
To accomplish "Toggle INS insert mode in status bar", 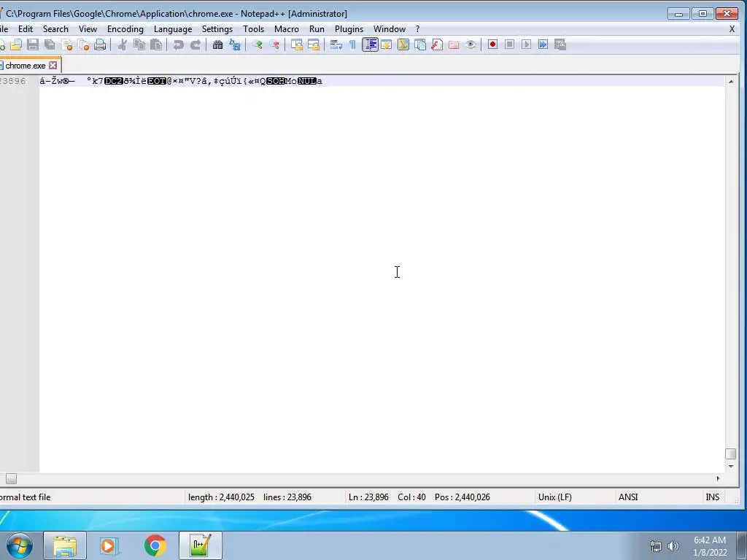I will [x=712, y=497].
